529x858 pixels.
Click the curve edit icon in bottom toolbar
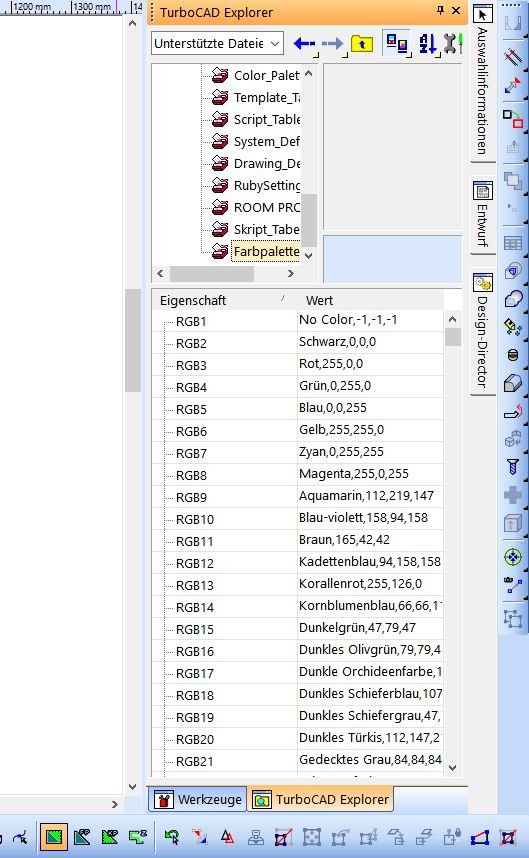pos(20,837)
